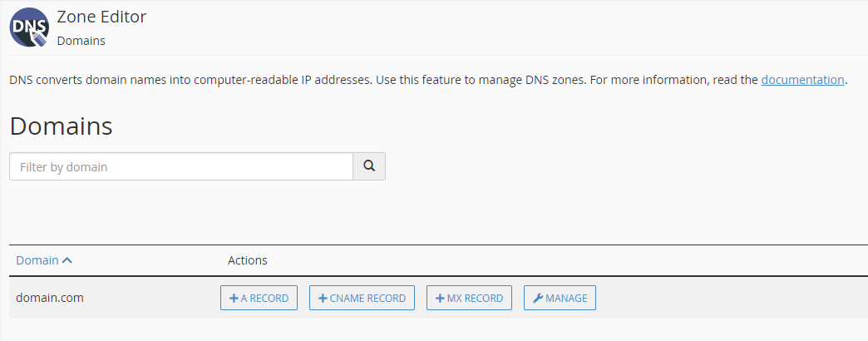Viewport: 868px width, 341px height.
Task: Click the DNS Zone Editor logo icon
Action: [29, 27]
